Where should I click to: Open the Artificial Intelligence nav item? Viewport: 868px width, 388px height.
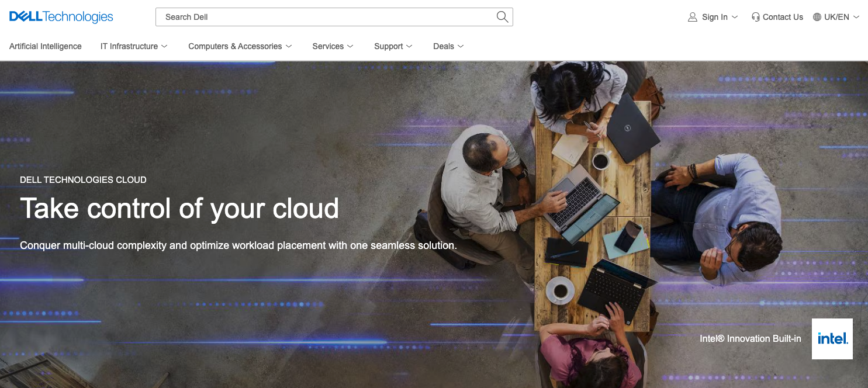46,46
